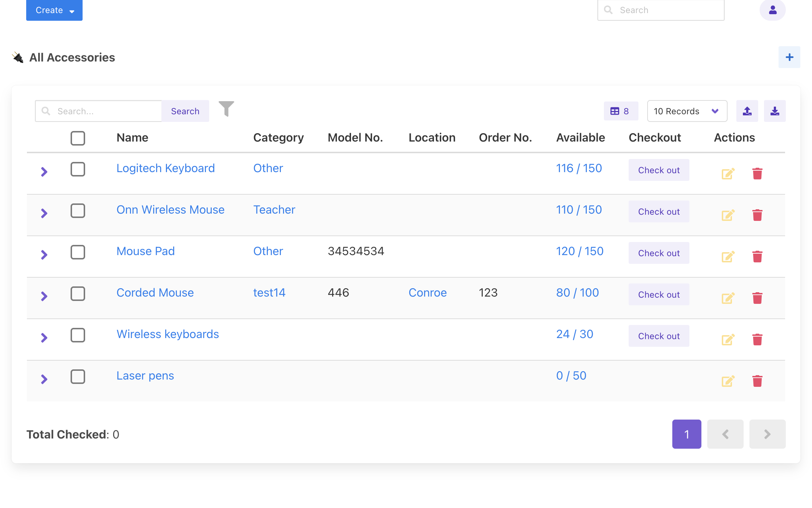Tick the Onn Wireless Mouse checkbox
This screenshot has width=812, height=508.
(78, 211)
